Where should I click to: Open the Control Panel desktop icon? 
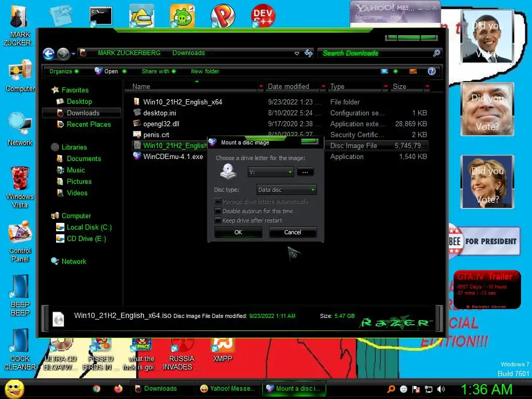coord(20,242)
